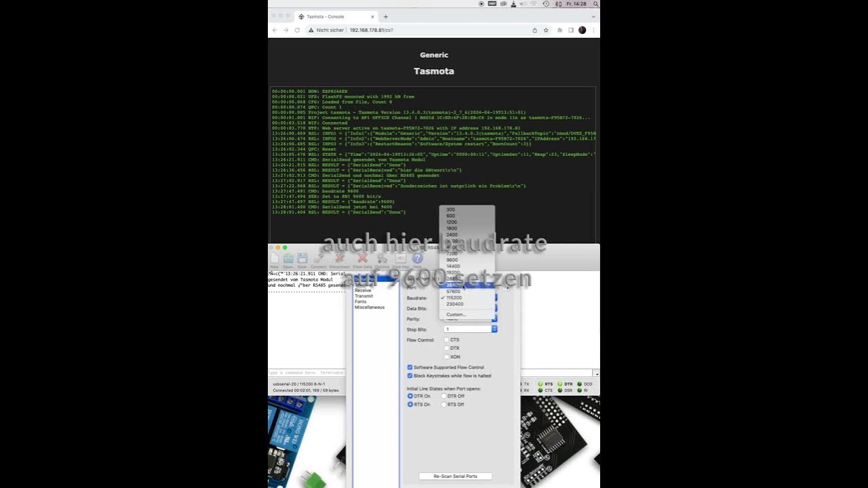
Task: Open the Chrome profile avatar
Action: (582, 30)
